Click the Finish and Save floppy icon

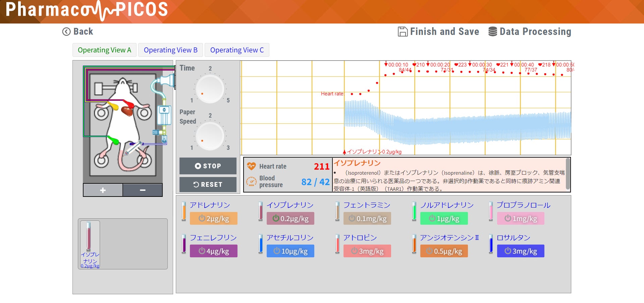402,32
